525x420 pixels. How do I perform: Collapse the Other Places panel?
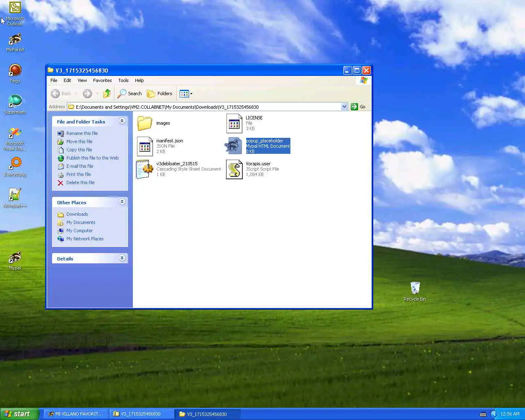122,202
